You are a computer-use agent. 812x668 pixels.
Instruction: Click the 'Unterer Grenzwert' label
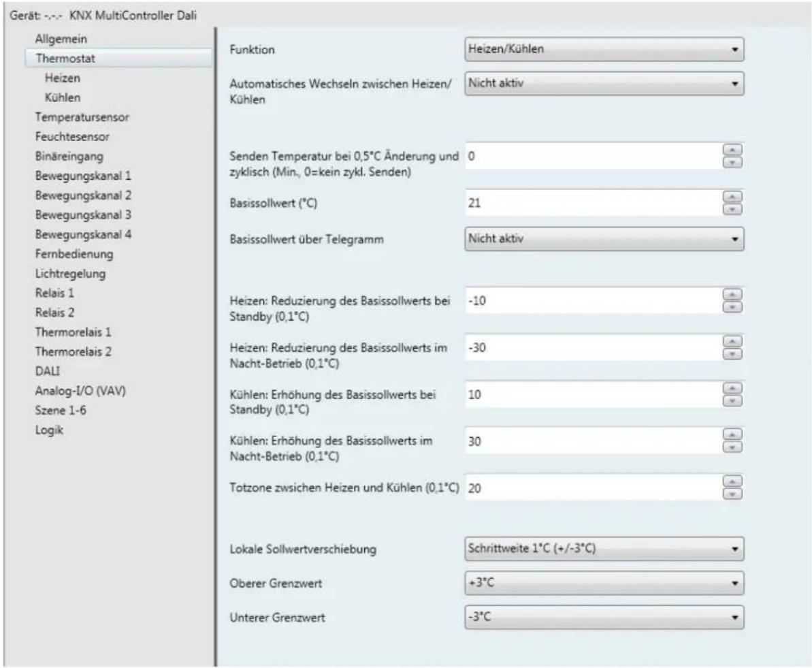click(x=277, y=618)
